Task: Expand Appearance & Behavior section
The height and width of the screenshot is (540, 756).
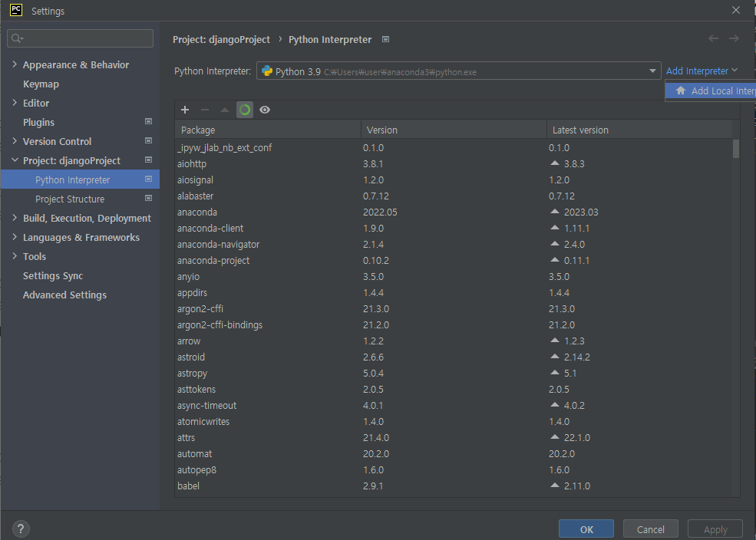Action: (15, 64)
